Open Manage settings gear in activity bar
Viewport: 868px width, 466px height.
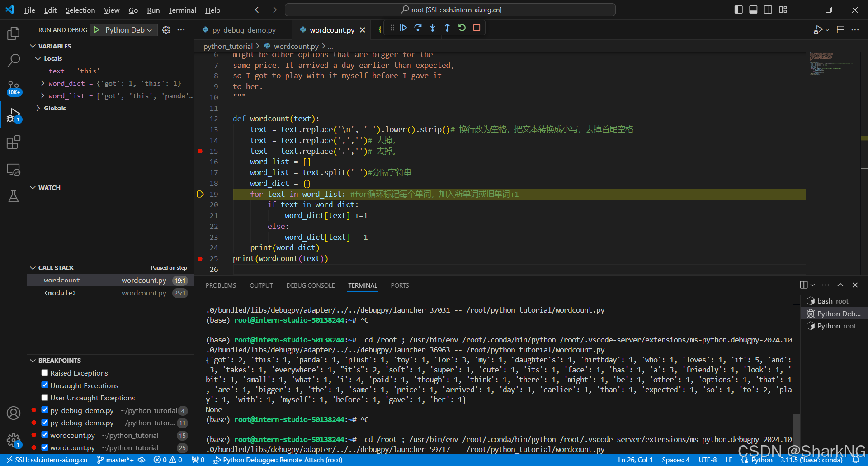14,440
